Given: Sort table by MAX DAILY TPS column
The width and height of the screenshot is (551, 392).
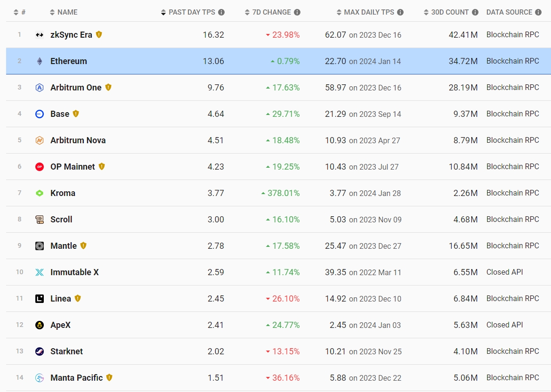Looking at the screenshot, I should [x=365, y=12].
